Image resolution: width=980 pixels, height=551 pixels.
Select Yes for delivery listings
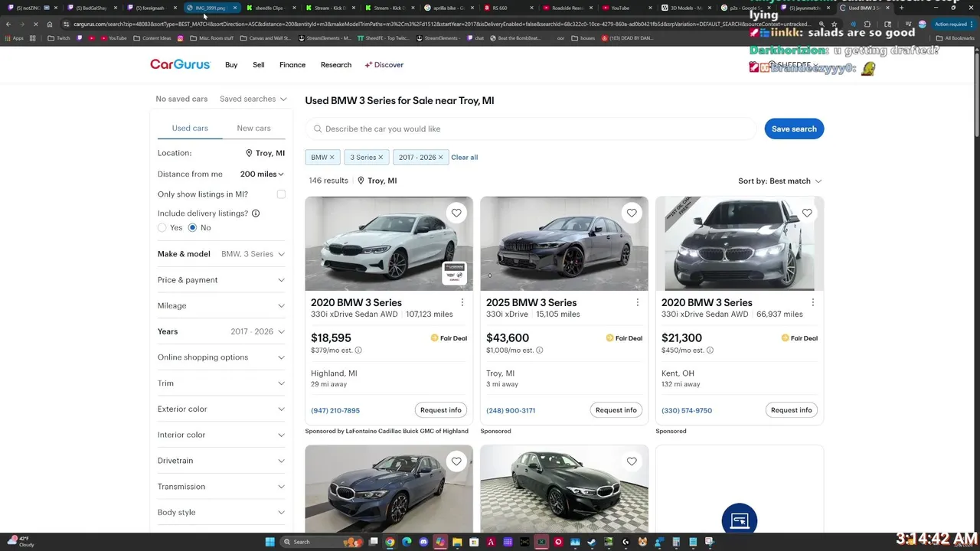coord(162,228)
